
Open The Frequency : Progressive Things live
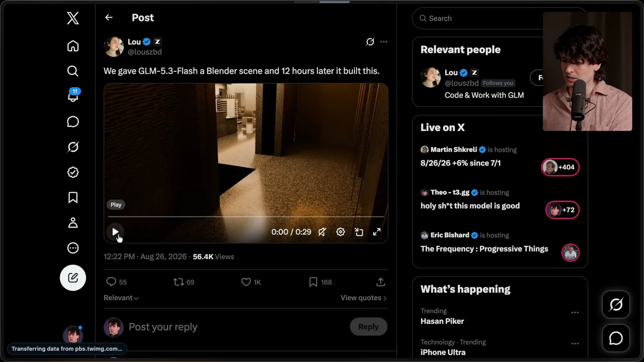484,249
